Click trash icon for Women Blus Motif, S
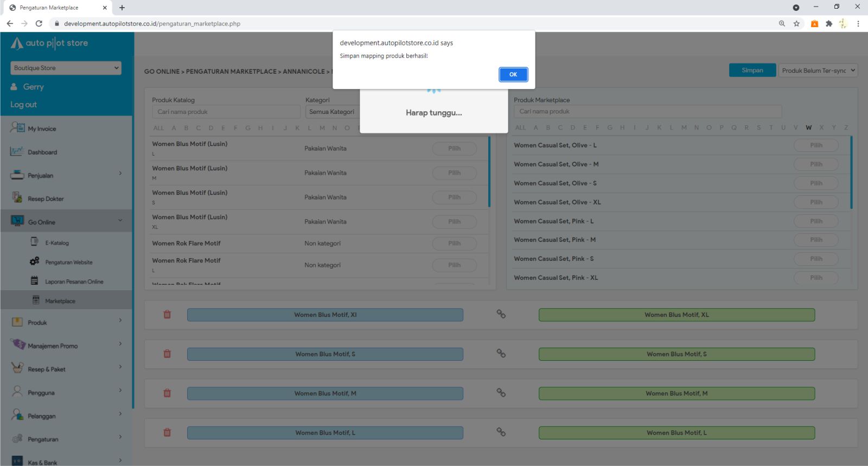 point(167,354)
